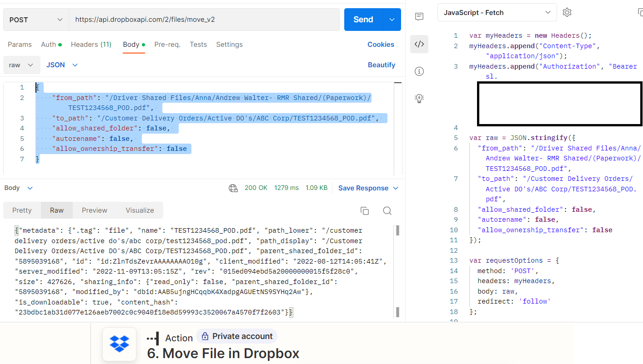This screenshot has width=643, height=364.
Task: Click the "1.09 KB" response size
Action: 316,188
